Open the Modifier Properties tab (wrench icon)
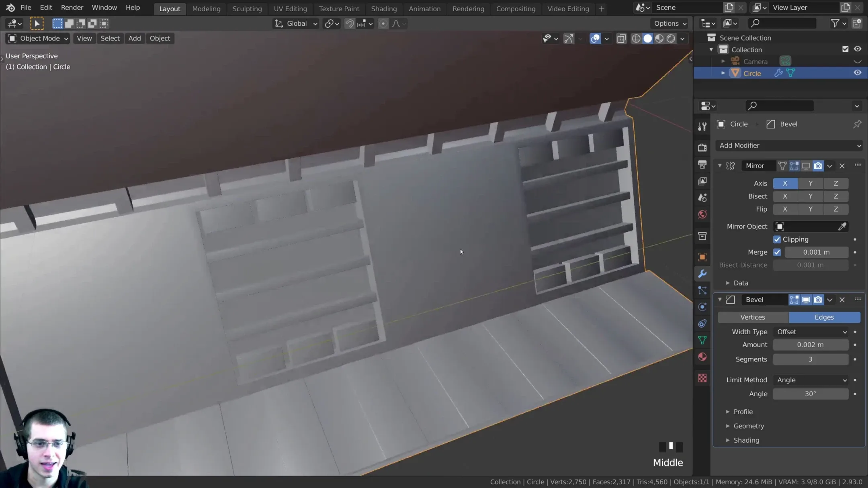This screenshot has width=868, height=488. point(702,274)
